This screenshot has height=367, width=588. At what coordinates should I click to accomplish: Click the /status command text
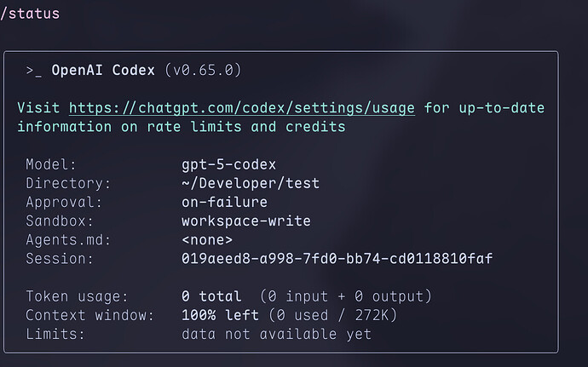pos(30,14)
